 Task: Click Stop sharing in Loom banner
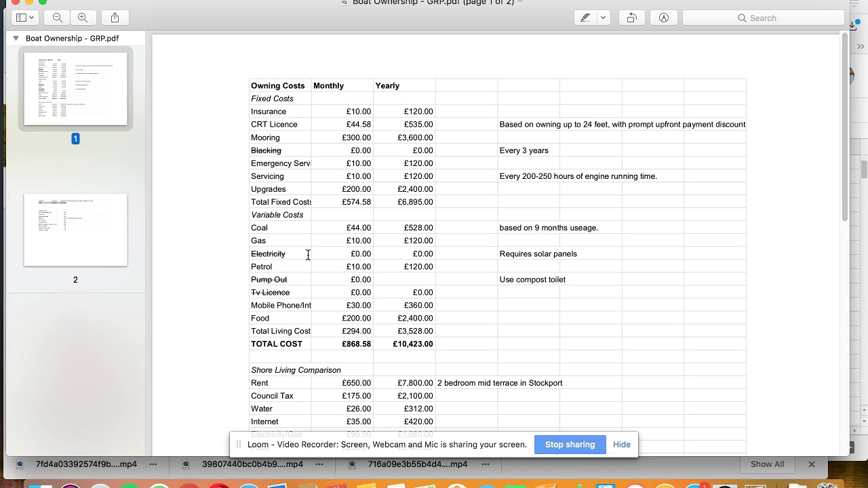570,445
